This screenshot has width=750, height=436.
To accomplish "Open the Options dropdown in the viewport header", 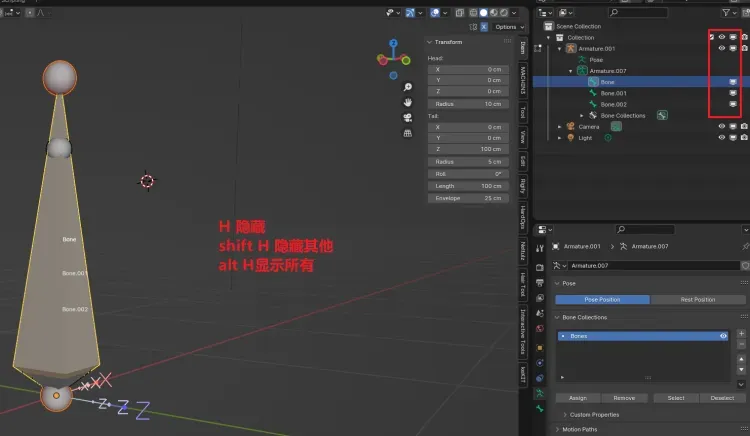I will pyautogui.click(x=509, y=27).
